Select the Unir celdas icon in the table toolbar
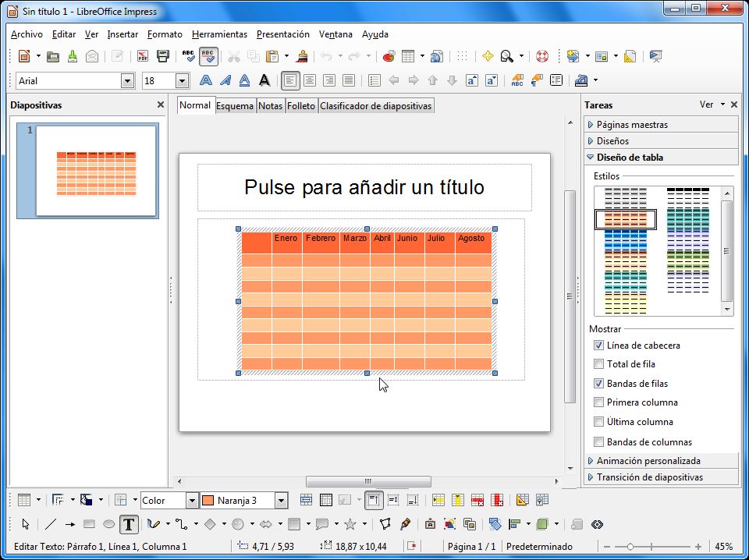 (305, 499)
